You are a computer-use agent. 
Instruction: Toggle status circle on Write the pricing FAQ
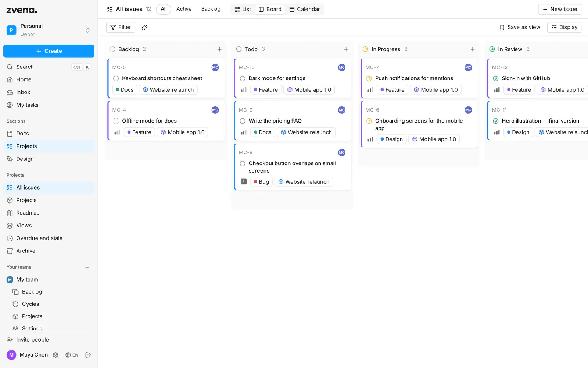point(243,121)
